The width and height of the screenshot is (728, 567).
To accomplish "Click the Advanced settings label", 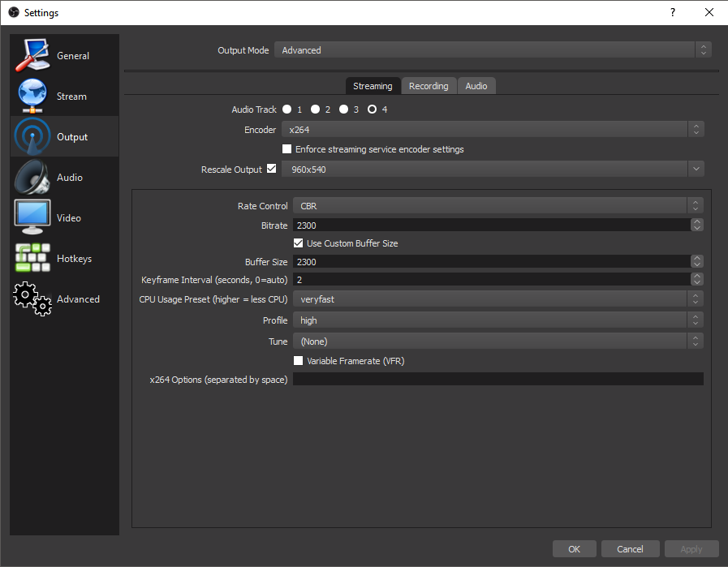I will [x=78, y=299].
